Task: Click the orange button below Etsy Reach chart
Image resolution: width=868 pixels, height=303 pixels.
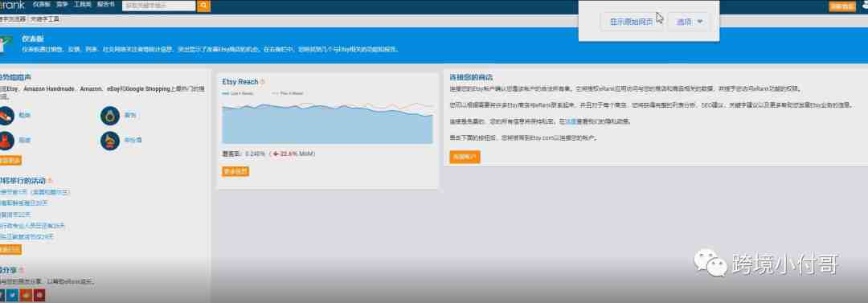Action: [235, 172]
